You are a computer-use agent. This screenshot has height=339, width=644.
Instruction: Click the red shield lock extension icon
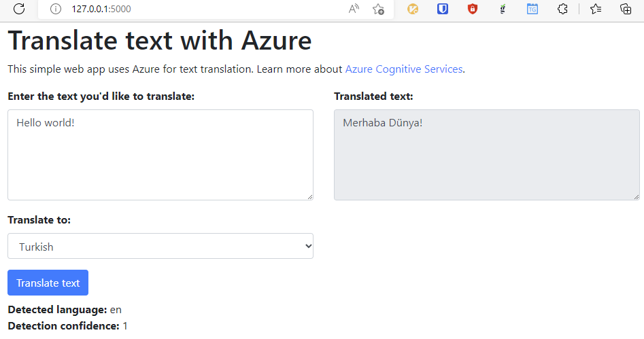(473, 9)
